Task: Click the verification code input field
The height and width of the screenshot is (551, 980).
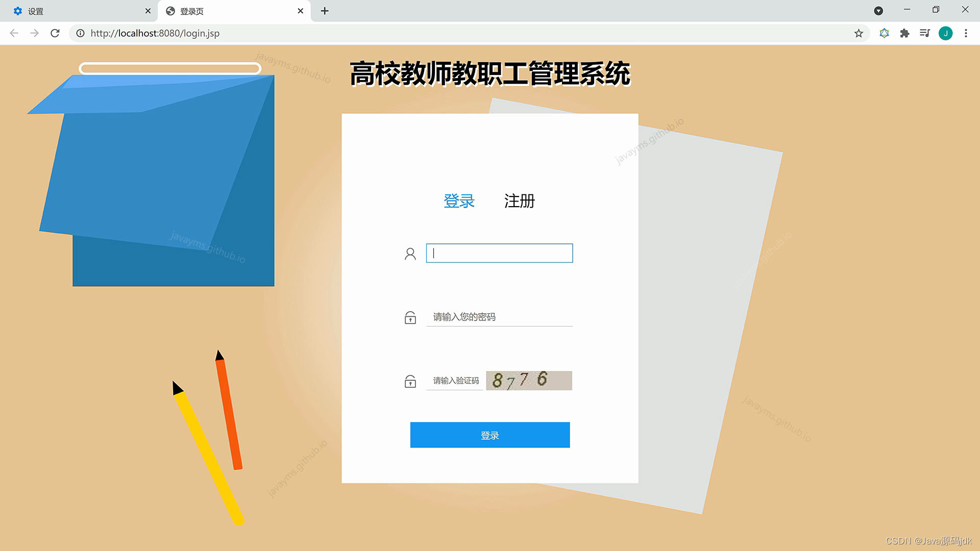Action: pyautogui.click(x=454, y=381)
